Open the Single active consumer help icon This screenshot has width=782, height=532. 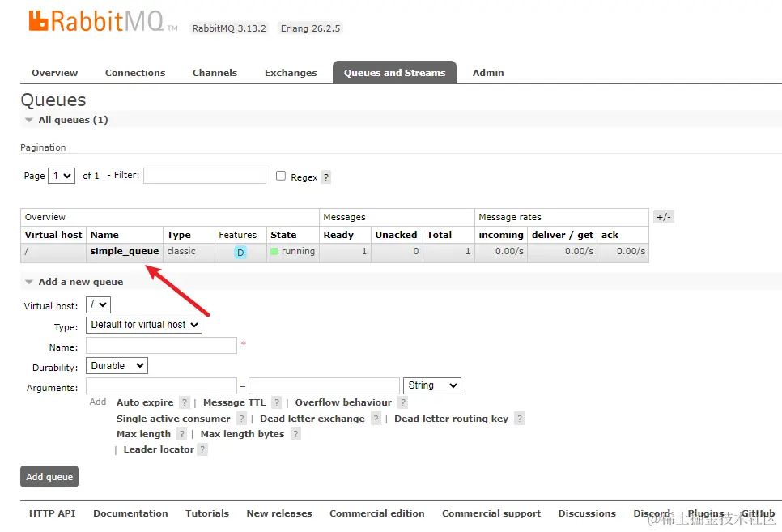(241, 419)
